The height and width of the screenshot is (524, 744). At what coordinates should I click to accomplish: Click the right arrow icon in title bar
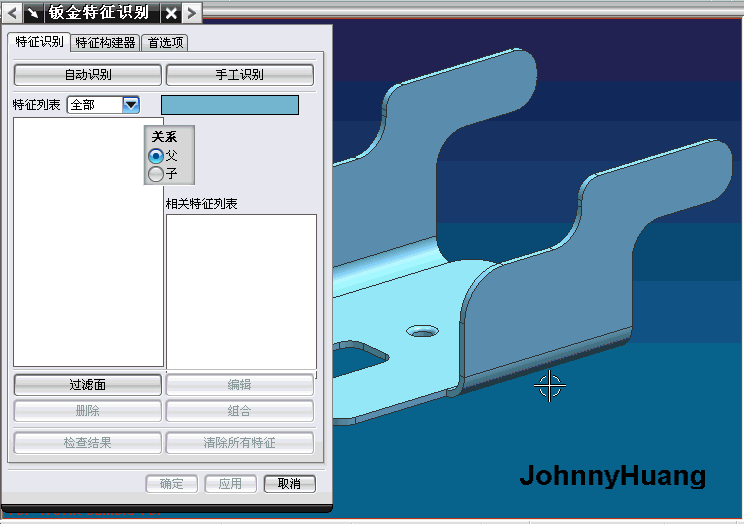[x=192, y=13]
